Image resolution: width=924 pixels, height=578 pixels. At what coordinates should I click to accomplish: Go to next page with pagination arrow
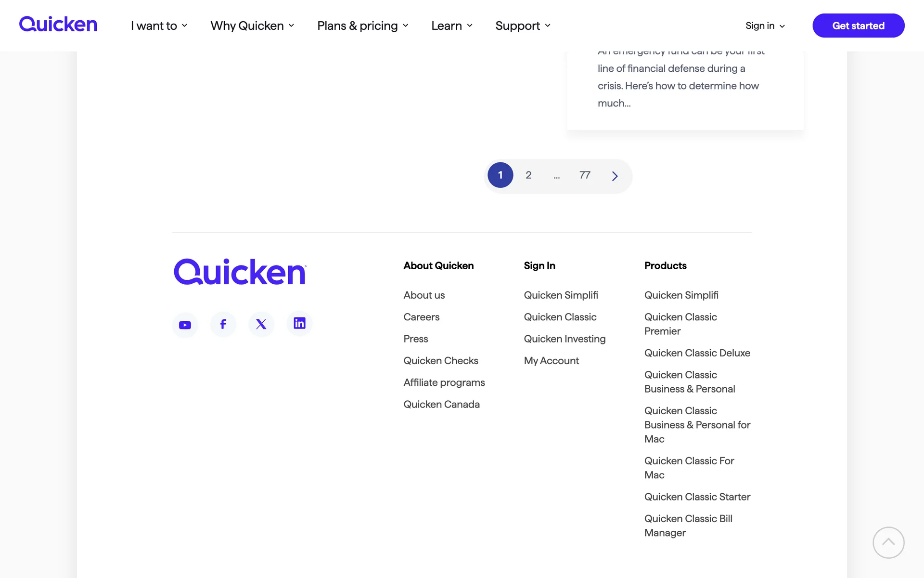pos(615,176)
